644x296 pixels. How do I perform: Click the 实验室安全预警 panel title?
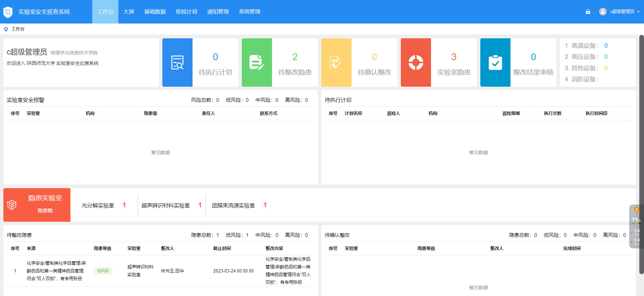click(25, 100)
